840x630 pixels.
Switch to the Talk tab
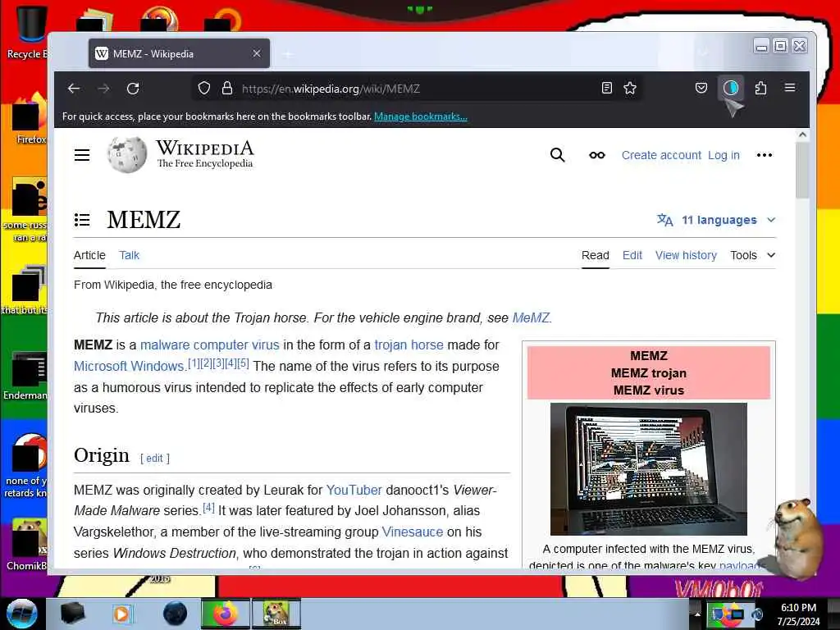point(129,256)
